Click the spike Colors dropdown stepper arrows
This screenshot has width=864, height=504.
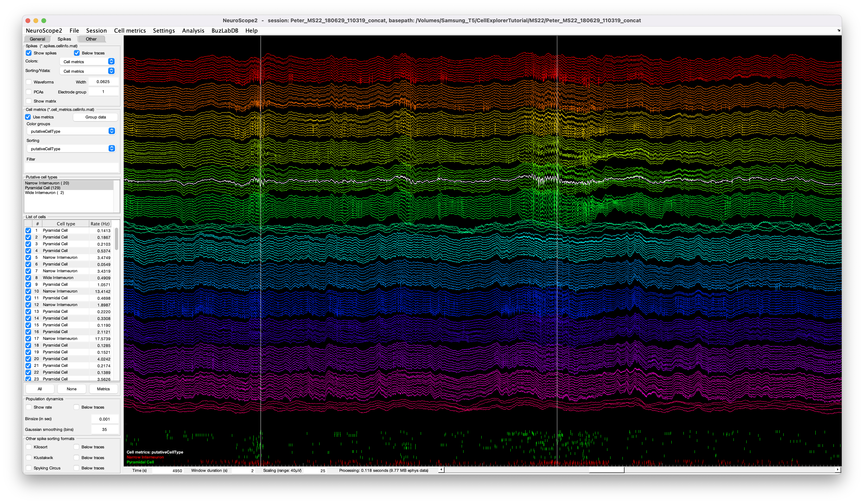(x=111, y=61)
